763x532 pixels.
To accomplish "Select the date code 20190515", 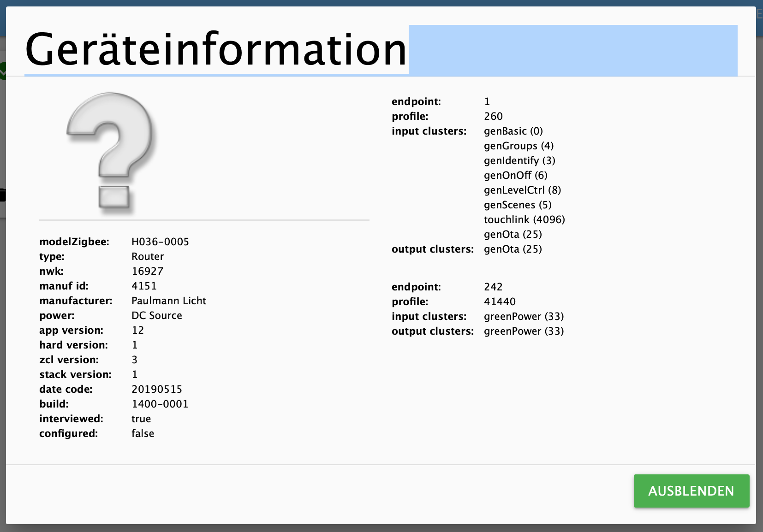I will 157,389.
